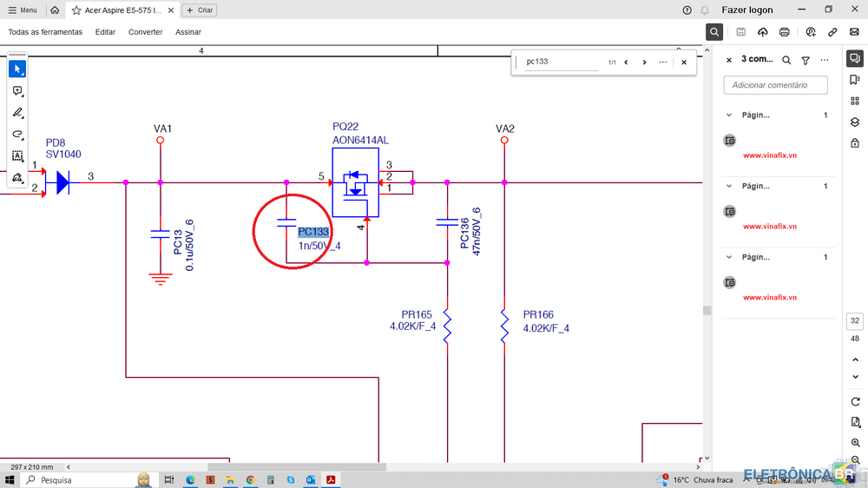Collapse the first Página comment group

coord(729,115)
